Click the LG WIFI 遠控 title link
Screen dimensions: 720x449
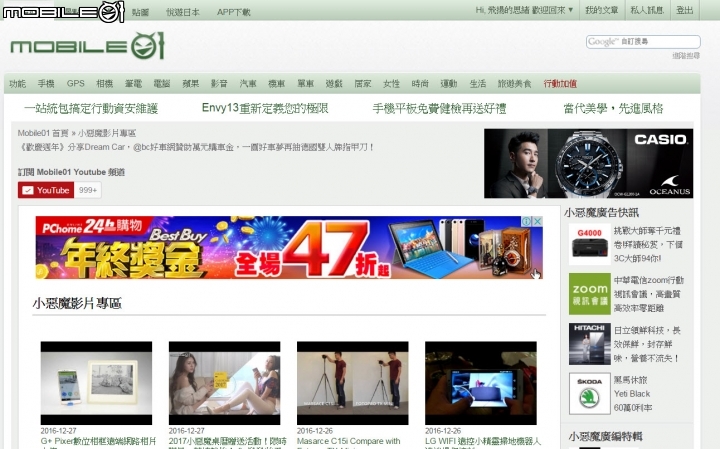click(x=483, y=442)
